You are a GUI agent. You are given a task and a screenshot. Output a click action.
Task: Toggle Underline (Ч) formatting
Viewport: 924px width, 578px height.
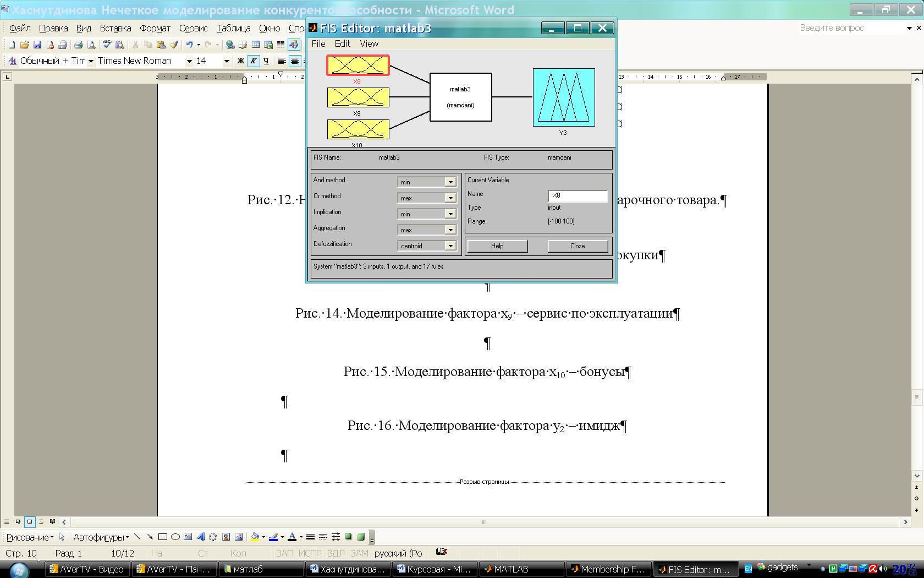(x=266, y=61)
